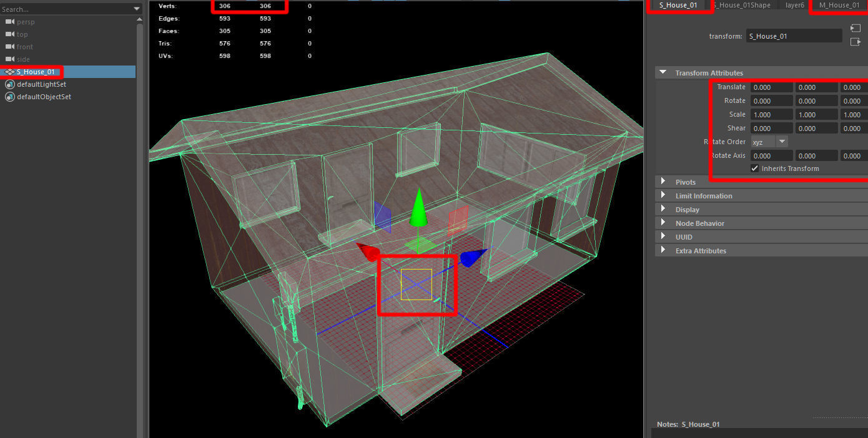
Task: Click the load input connection icon beside transform
Action: pos(856,28)
